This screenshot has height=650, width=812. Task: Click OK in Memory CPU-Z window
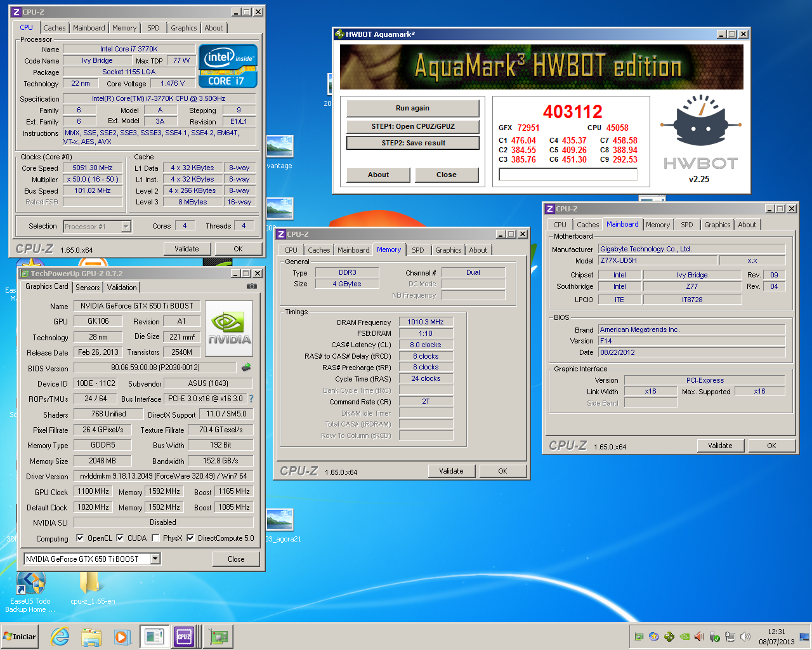click(502, 471)
